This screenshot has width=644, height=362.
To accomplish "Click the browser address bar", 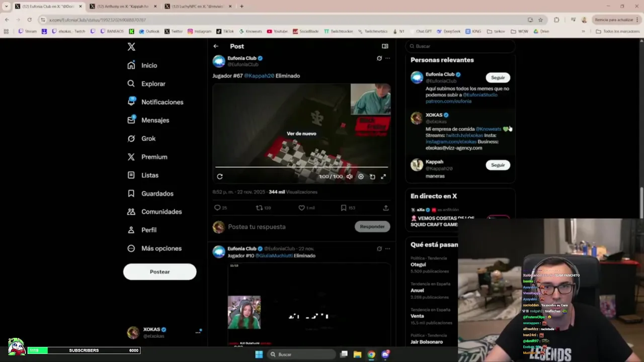I will point(282,20).
